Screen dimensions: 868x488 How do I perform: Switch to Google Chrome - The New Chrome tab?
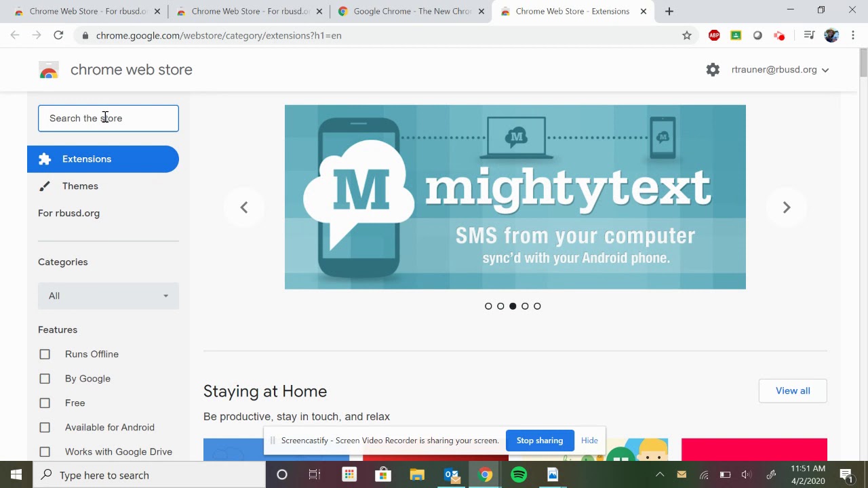tap(410, 11)
